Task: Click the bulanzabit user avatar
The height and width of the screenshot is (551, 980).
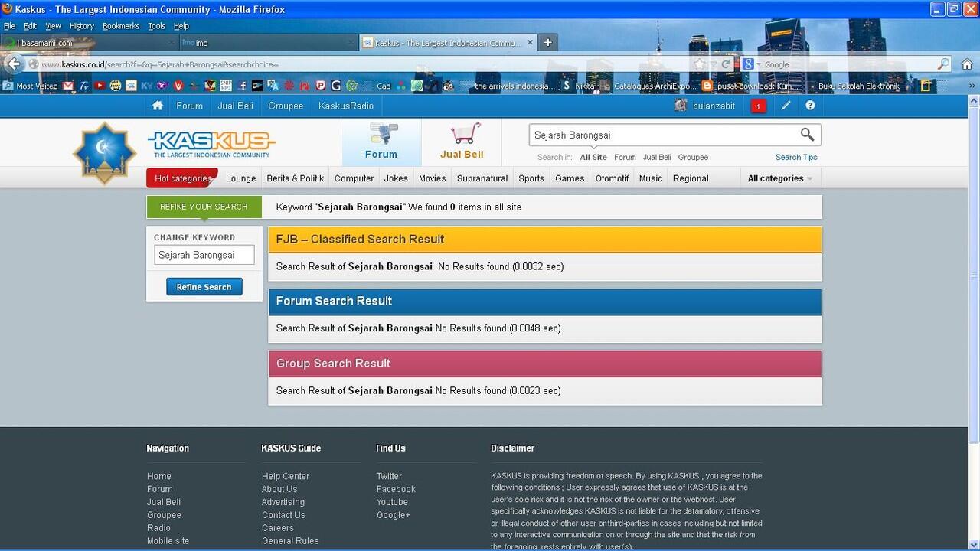Action: [x=681, y=106]
